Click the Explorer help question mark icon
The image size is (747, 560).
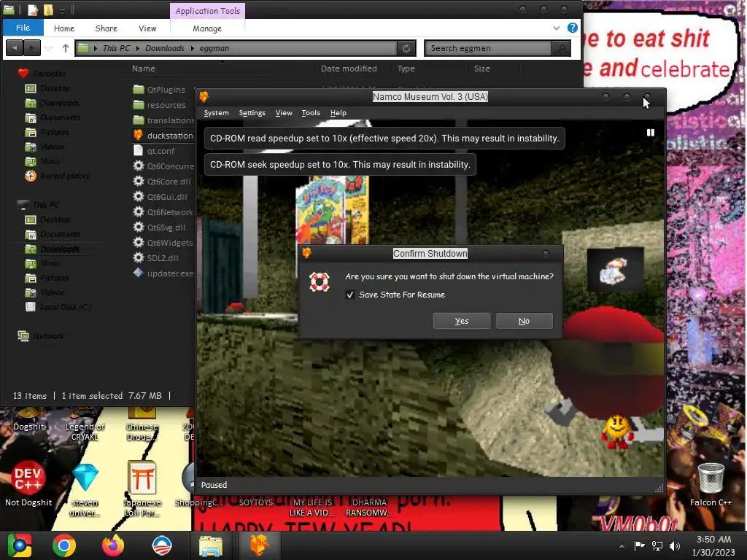click(572, 28)
